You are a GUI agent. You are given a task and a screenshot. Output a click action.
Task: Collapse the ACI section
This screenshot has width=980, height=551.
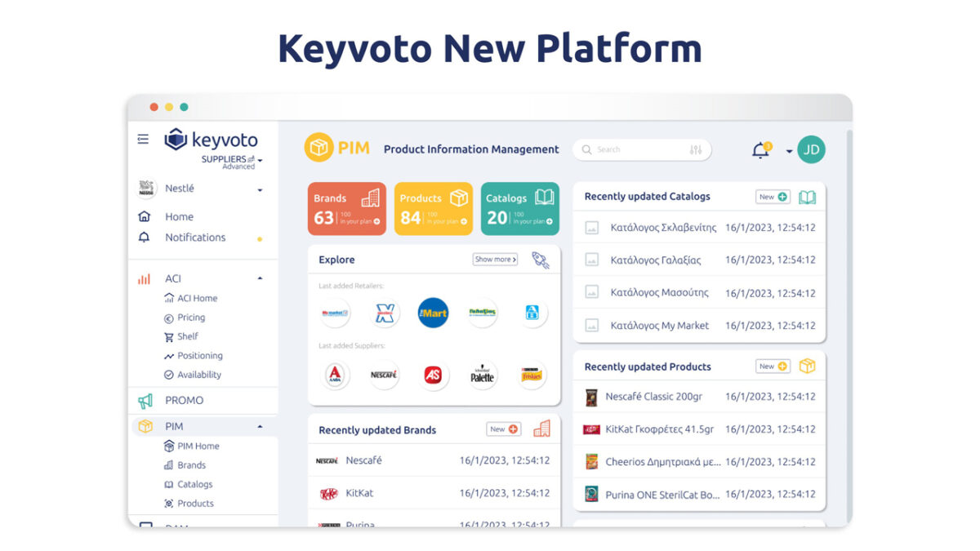tap(260, 278)
